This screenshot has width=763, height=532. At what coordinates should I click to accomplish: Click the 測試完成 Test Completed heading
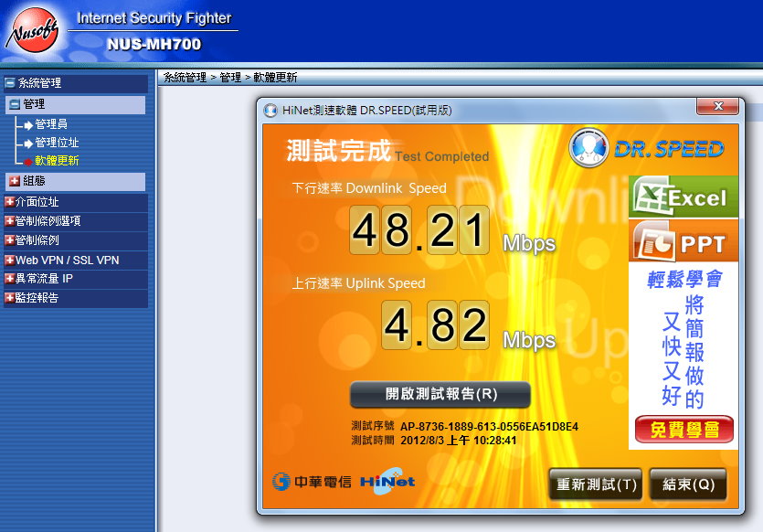point(387,151)
